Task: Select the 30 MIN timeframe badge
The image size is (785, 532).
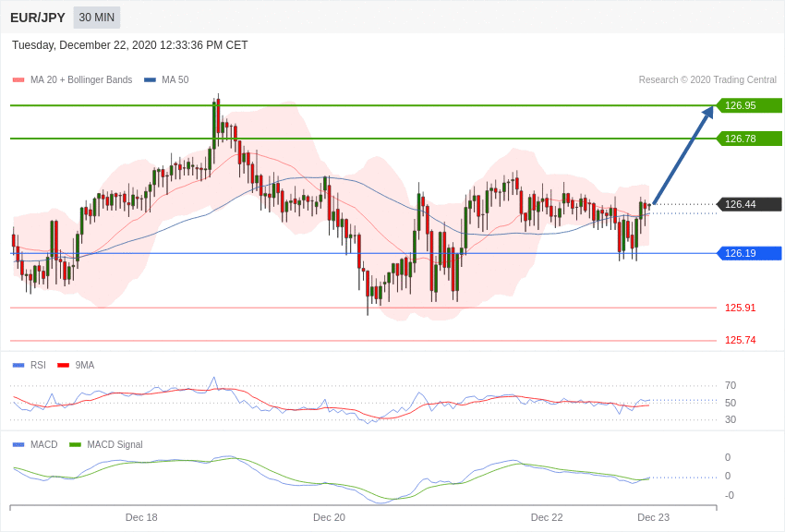Action: [x=97, y=18]
